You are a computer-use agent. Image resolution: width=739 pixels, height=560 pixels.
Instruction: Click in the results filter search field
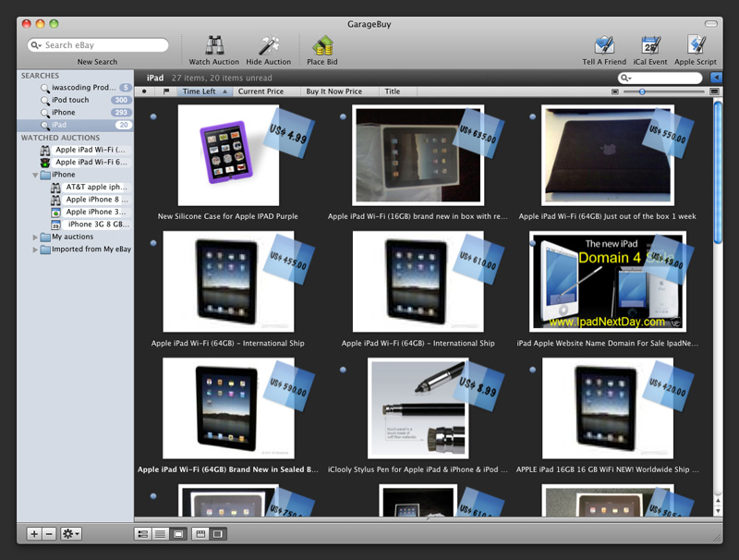(661, 78)
